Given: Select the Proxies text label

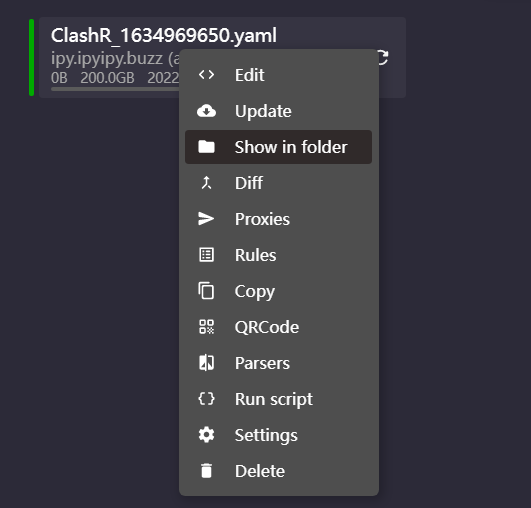Looking at the screenshot, I should pos(262,219).
